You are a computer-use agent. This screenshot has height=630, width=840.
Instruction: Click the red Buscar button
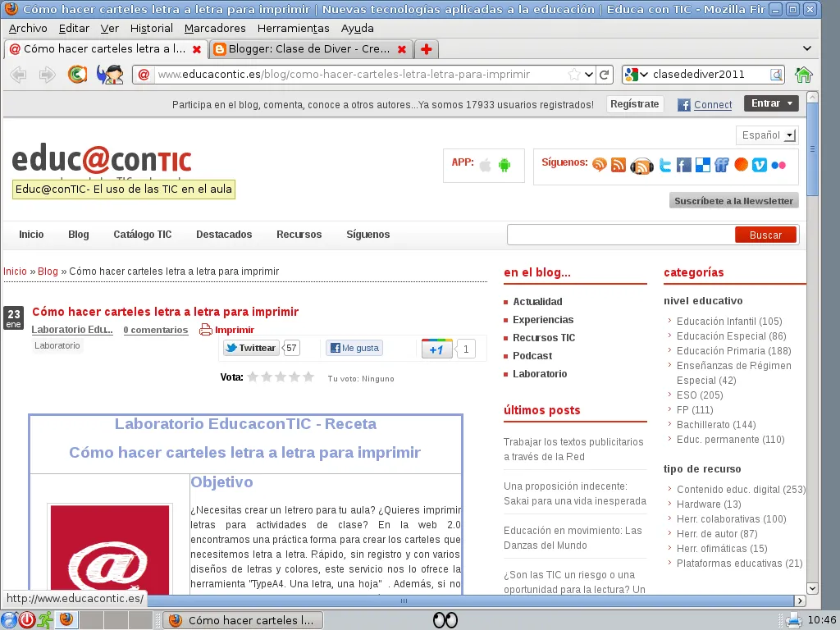click(x=765, y=235)
